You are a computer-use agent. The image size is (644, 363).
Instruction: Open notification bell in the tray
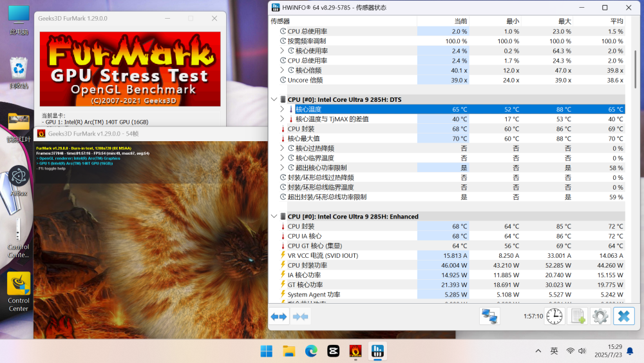pyautogui.click(x=630, y=351)
